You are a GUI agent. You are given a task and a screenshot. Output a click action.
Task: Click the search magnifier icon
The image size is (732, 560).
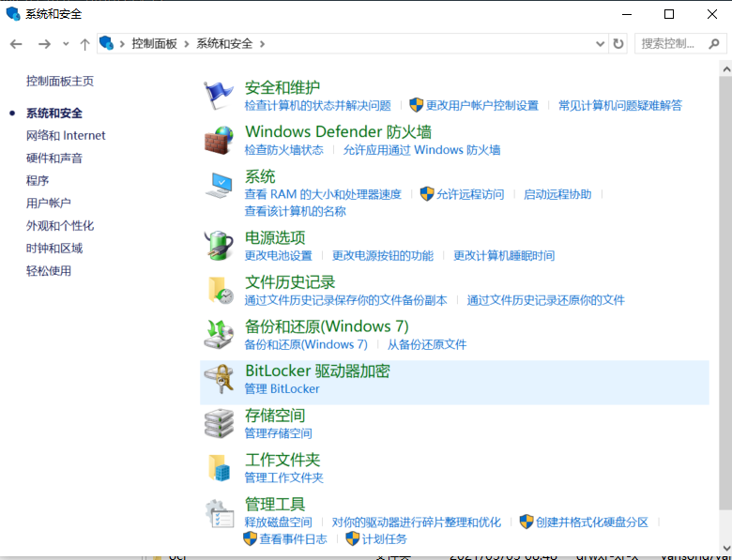click(x=714, y=44)
